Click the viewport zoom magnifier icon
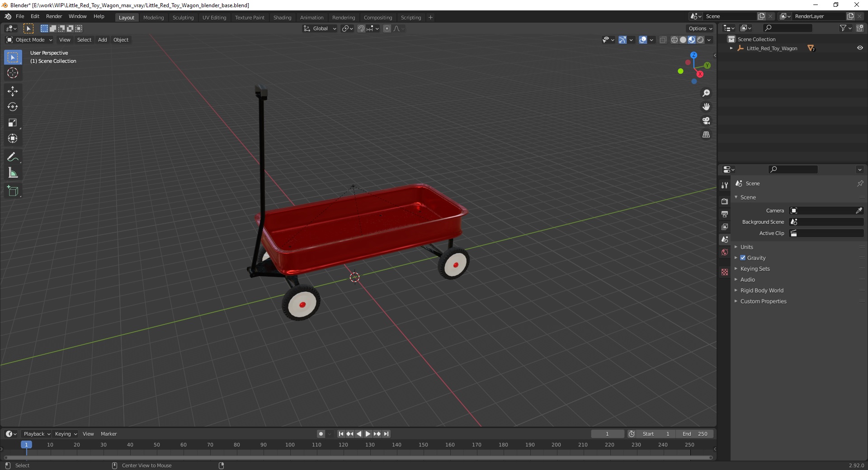 [x=706, y=93]
